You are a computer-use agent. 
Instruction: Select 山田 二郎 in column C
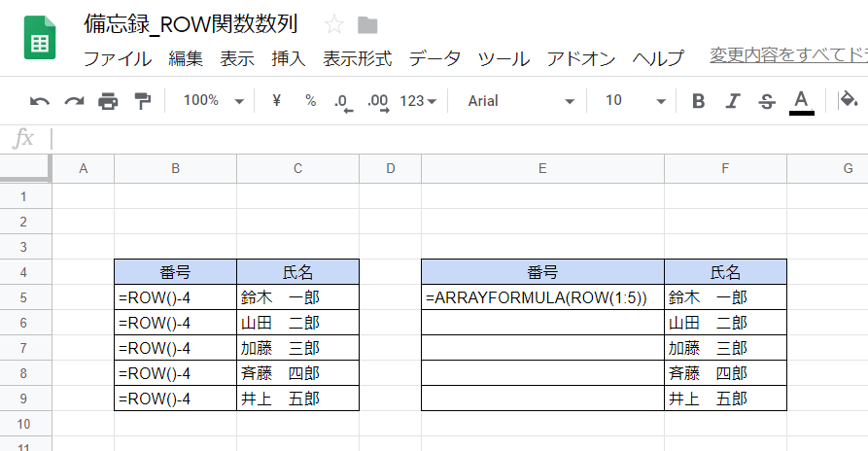click(297, 323)
